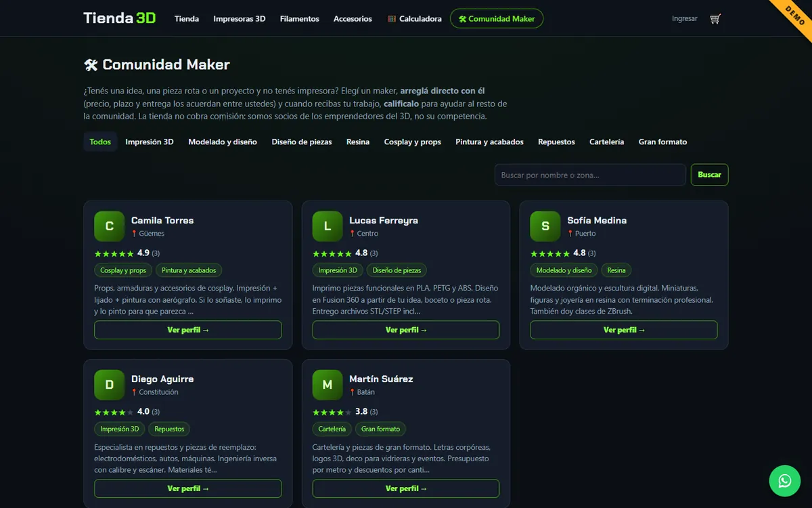Image resolution: width=812 pixels, height=508 pixels.
Task: Click Martín Suárez avatar letter M
Action: point(328,385)
